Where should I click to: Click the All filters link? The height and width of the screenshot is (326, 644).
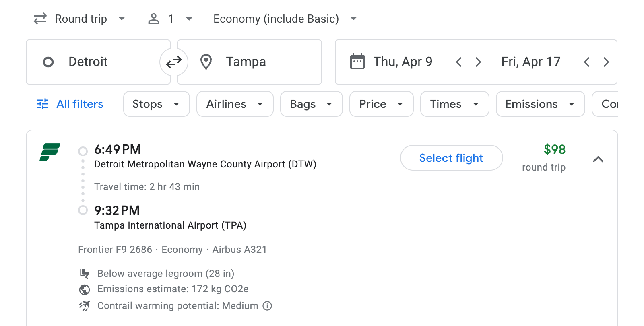[79, 104]
